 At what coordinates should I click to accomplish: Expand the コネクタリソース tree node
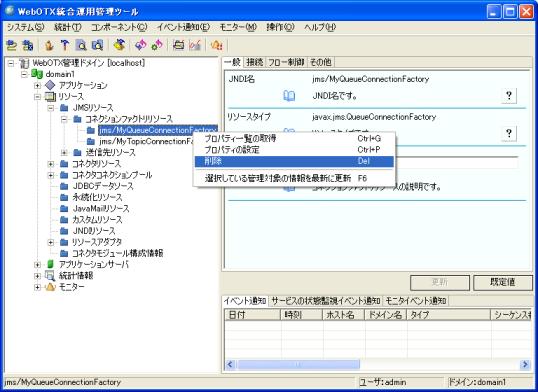tap(51, 164)
